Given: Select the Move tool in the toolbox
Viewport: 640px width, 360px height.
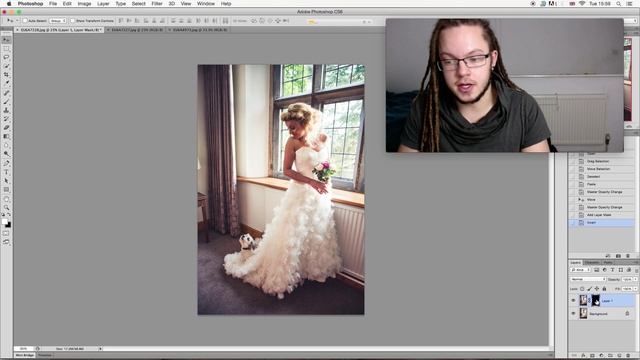Looking at the screenshot, I should point(6,40).
